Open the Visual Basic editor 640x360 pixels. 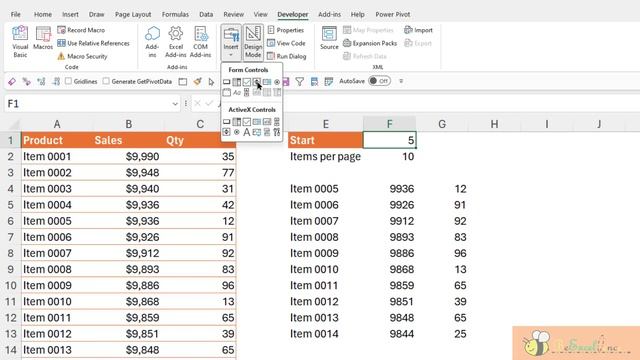[20, 42]
